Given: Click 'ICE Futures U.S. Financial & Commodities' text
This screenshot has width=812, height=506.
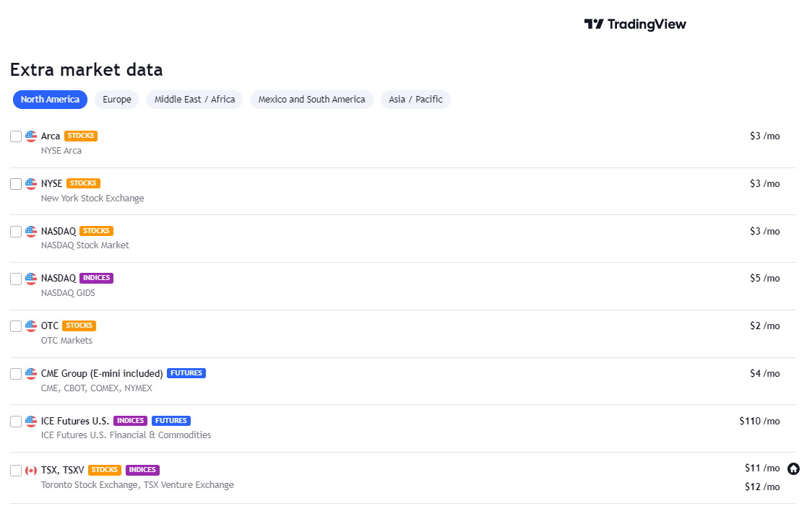Looking at the screenshot, I should 126,435.
